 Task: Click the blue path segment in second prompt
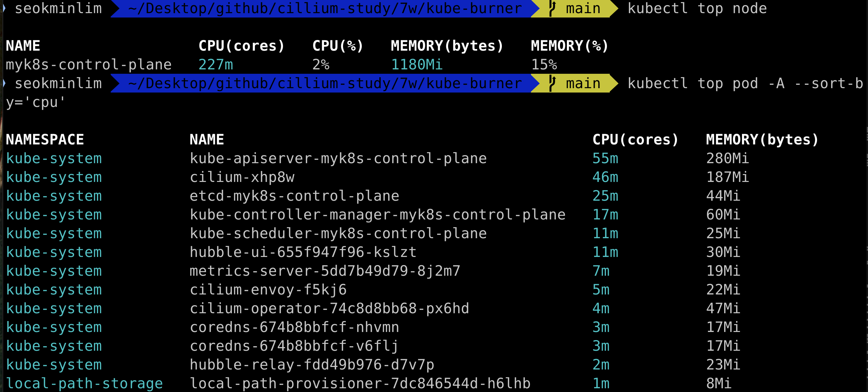(324, 83)
